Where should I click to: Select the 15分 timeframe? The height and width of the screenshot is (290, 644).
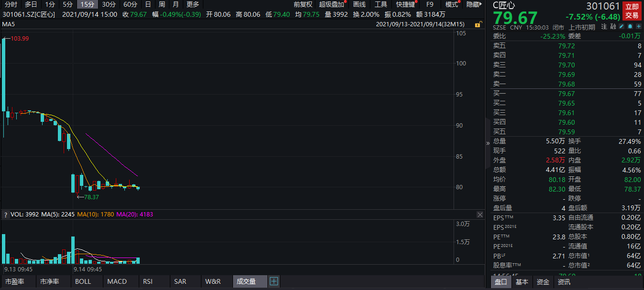pos(87,4)
